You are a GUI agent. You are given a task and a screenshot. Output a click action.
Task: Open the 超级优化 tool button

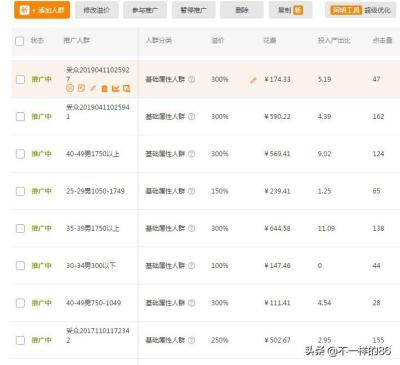[x=361, y=10]
